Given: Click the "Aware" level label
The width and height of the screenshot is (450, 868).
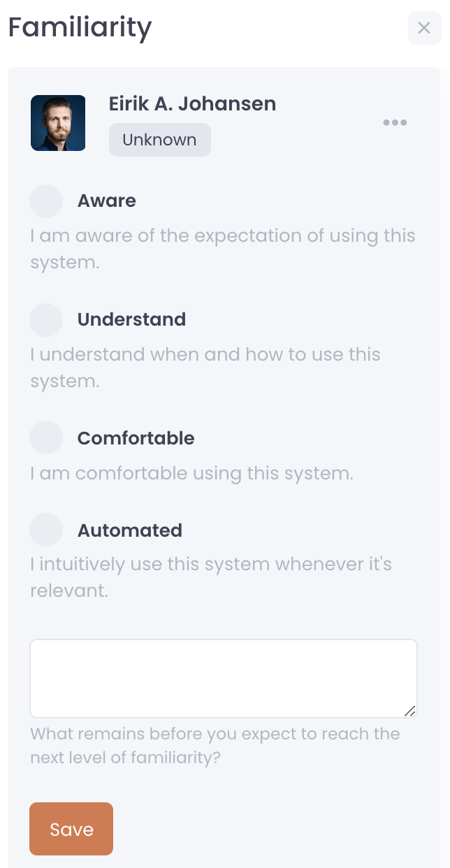Looking at the screenshot, I should (x=107, y=201).
